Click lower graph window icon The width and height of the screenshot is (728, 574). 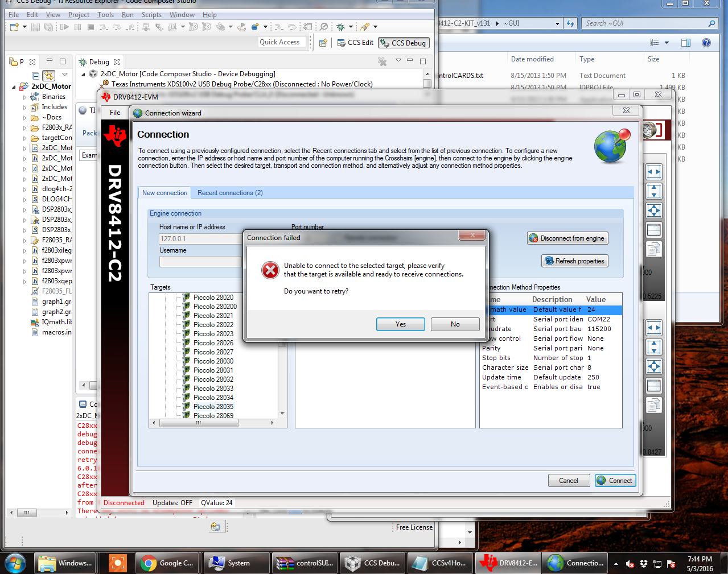654,386
